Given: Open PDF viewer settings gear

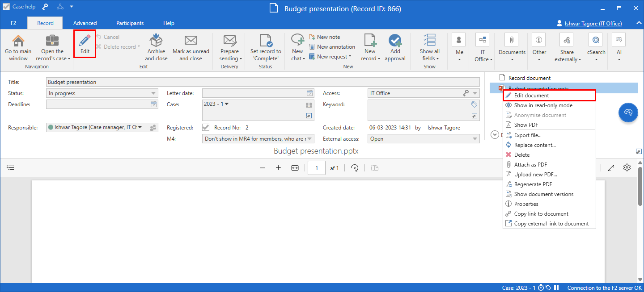Looking at the screenshot, I should coord(627,168).
